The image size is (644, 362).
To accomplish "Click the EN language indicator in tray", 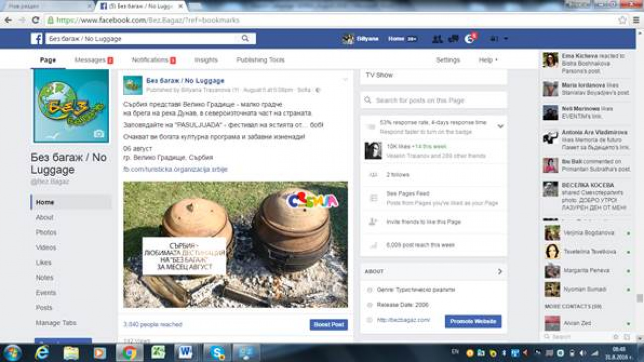I will (x=455, y=351).
